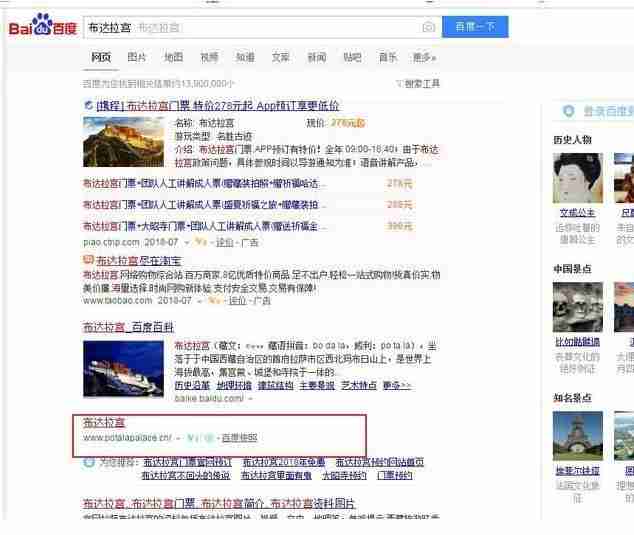Click the camera image-search icon
Viewport: 634px width, 535px height.
429,27
